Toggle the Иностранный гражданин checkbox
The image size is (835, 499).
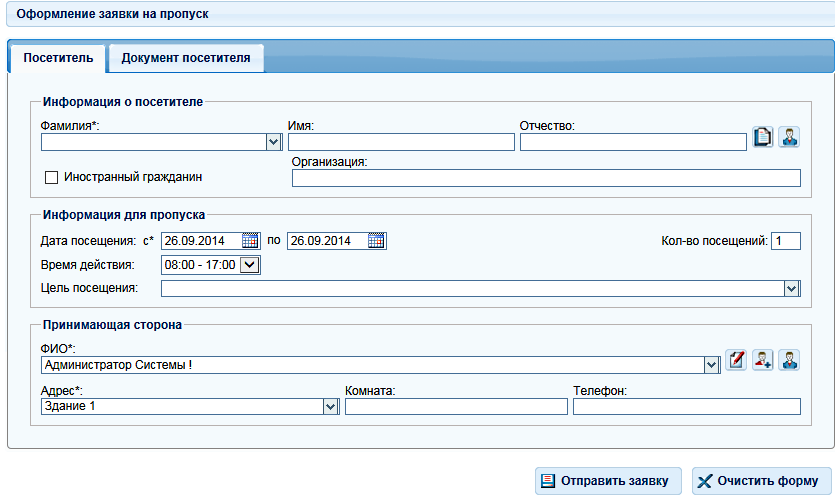pyautogui.click(x=52, y=177)
